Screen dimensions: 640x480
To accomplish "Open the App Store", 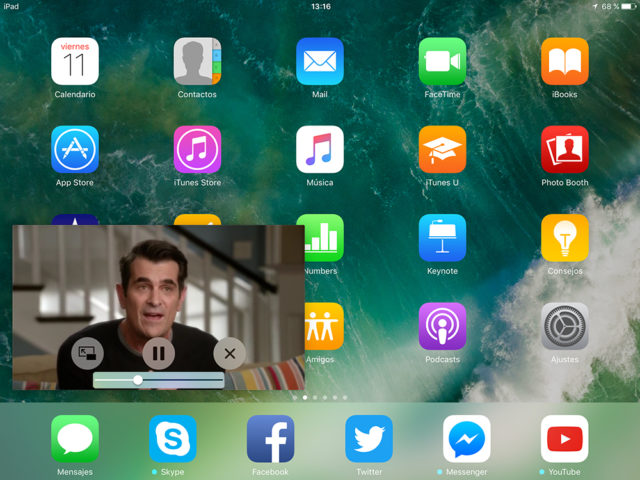I will [75, 149].
